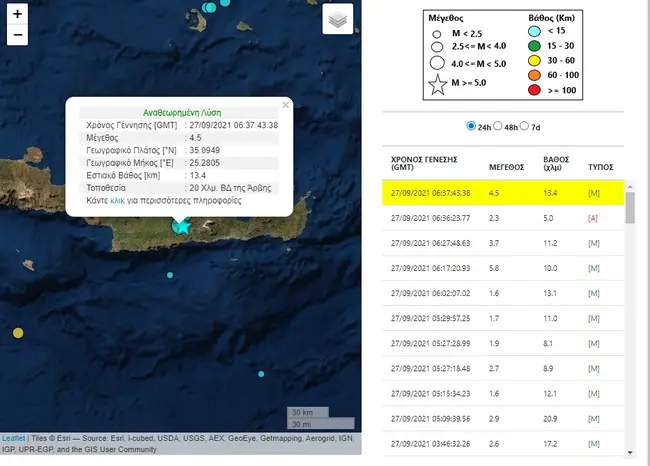Zoom in on the map
This screenshot has width=650, height=466.
(17, 15)
